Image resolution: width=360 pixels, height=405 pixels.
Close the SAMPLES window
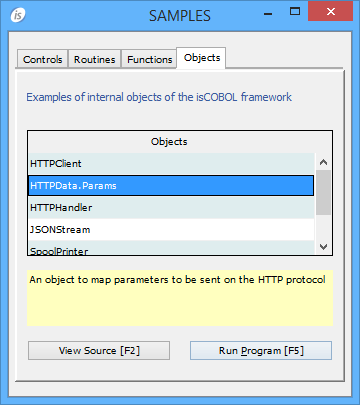click(x=330, y=12)
